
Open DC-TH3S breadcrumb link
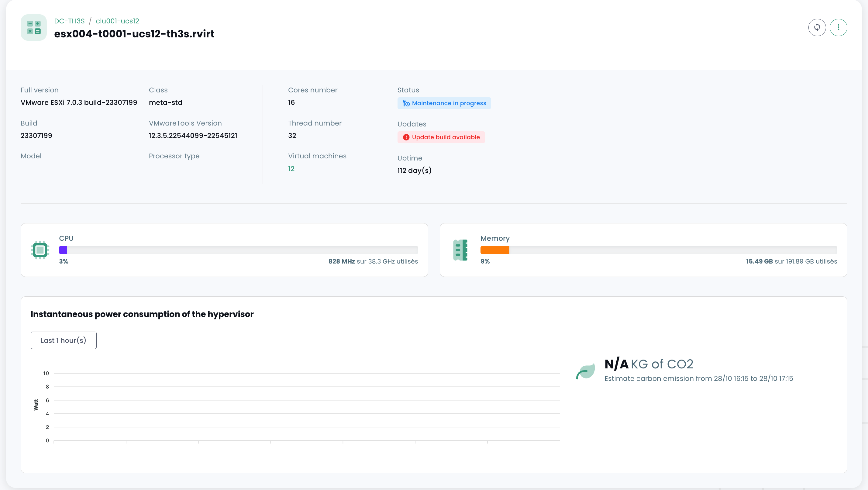(69, 21)
